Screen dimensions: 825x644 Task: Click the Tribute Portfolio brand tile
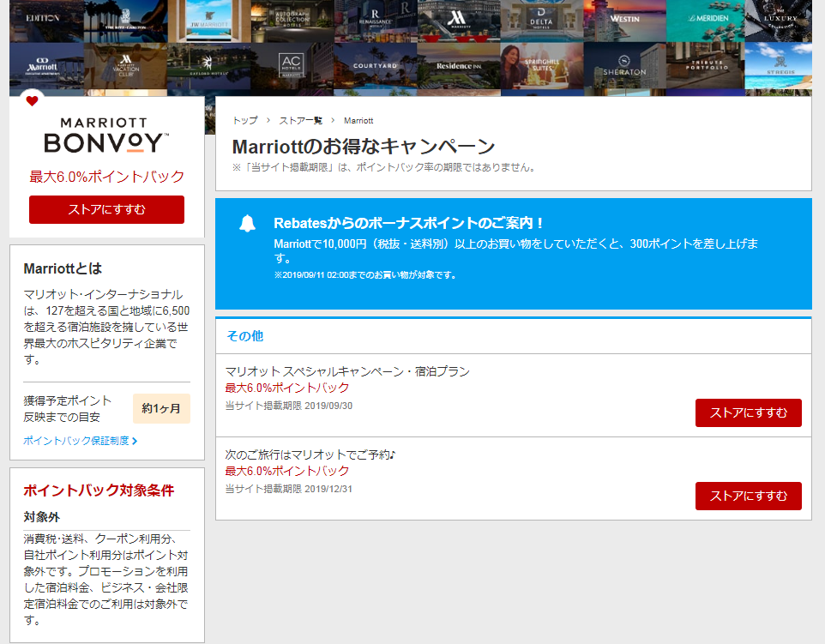click(706, 68)
